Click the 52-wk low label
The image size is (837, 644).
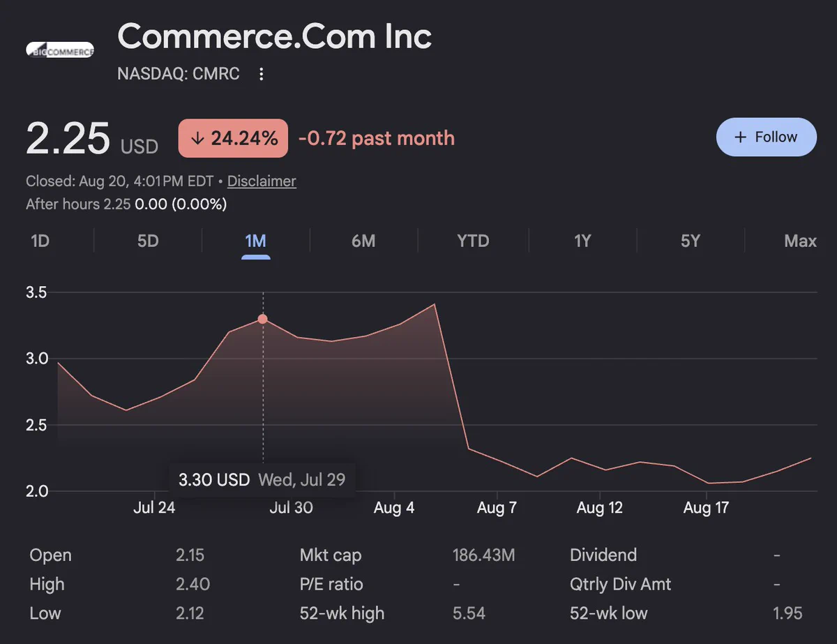point(609,614)
